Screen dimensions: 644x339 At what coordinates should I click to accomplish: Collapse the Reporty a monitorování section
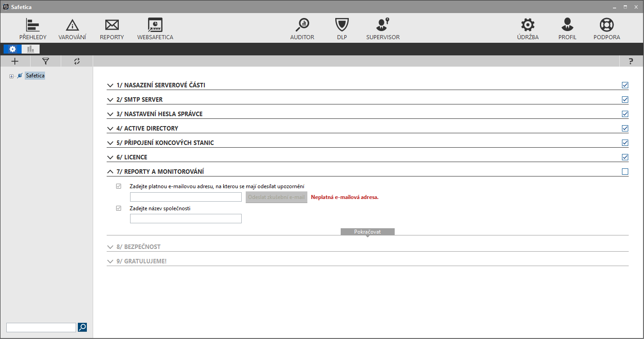point(110,172)
